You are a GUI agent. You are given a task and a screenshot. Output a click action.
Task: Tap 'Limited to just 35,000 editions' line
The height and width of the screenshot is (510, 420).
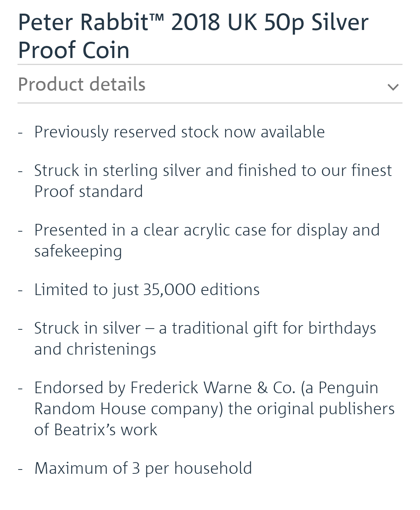(x=147, y=290)
